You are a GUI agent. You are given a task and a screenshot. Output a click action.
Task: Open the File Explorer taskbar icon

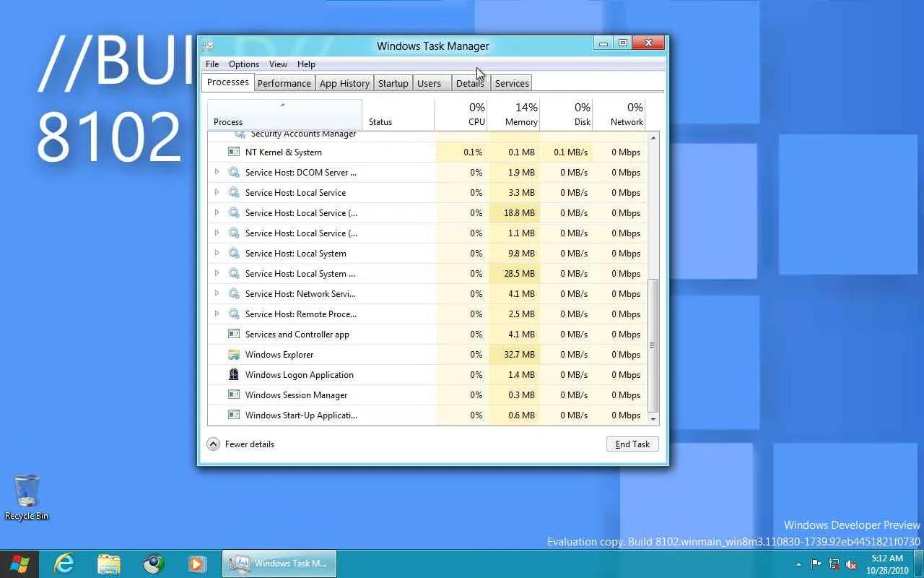108,564
